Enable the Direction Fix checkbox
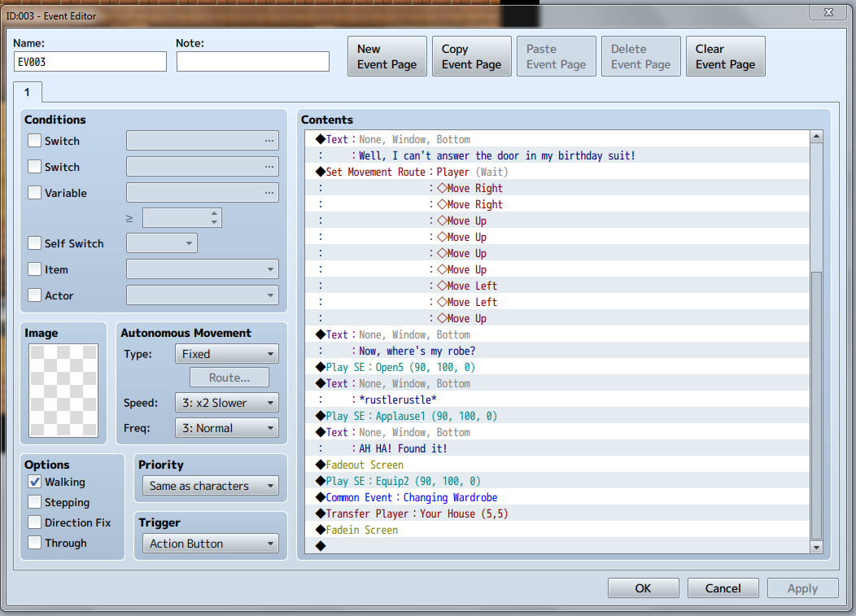This screenshot has width=856, height=616. [34, 522]
